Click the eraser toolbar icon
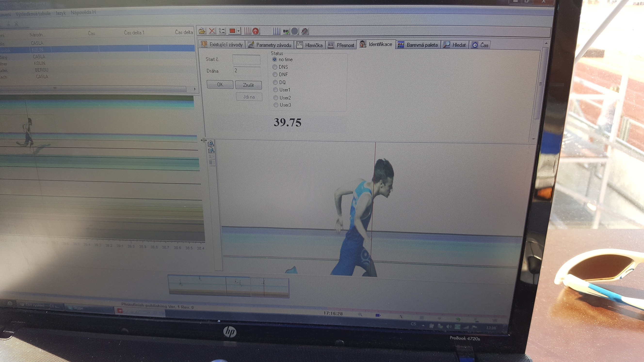The height and width of the screenshot is (362, 644). (x=305, y=31)
